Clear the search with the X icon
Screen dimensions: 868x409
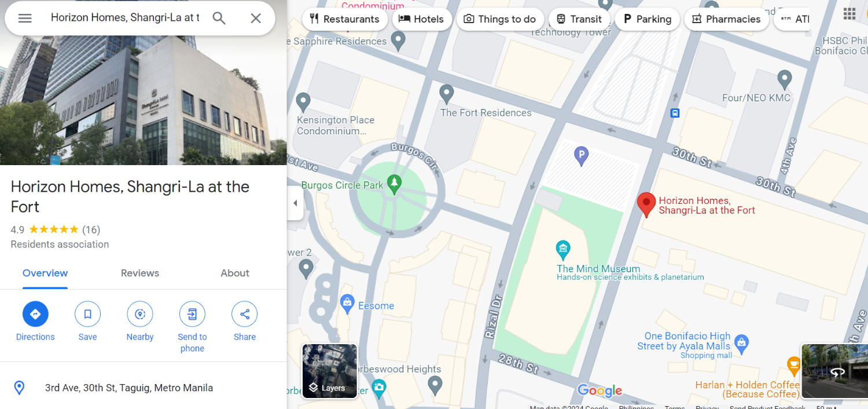256,18
